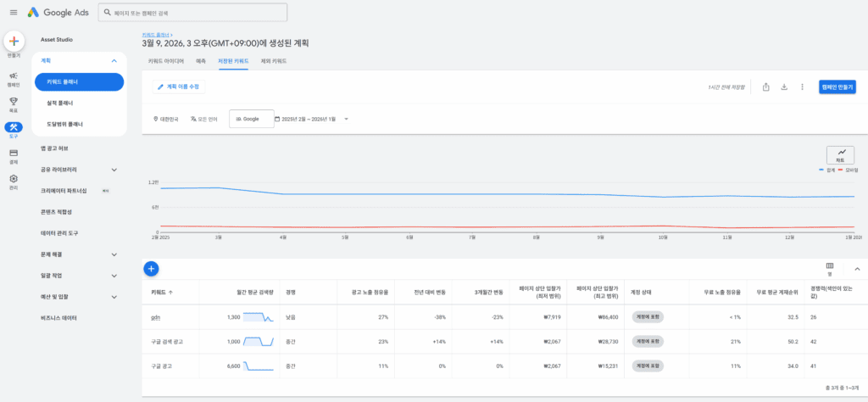Click the 계획 이름 수정 button
This screenshot has height=402, width=868.
point(179,87)
